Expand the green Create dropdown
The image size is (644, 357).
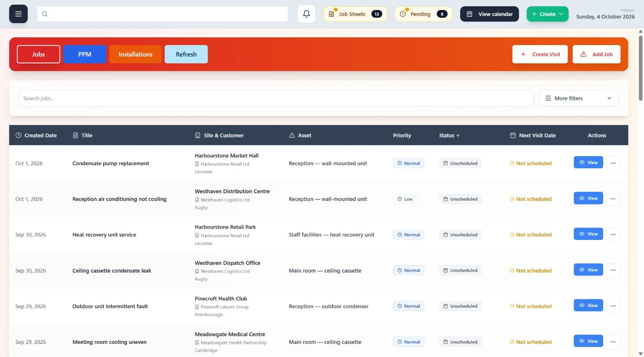pyautogui.click(x=548, y=14)
